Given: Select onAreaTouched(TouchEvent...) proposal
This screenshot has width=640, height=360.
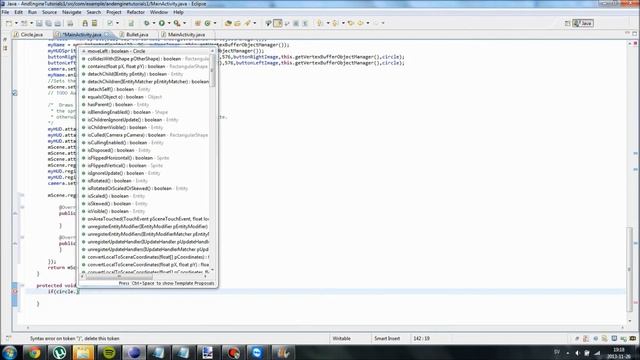Looking at the screenshot, I should tap(144, 219).
